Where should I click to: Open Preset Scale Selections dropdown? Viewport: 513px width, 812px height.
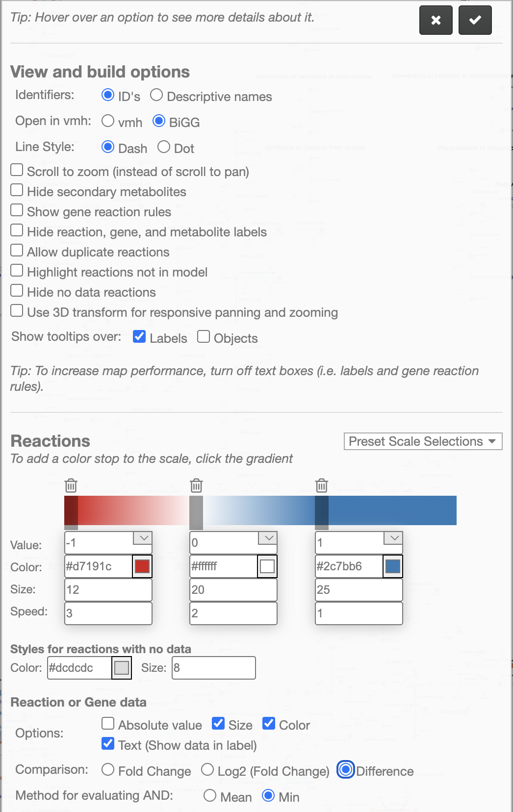coord(423,441)
